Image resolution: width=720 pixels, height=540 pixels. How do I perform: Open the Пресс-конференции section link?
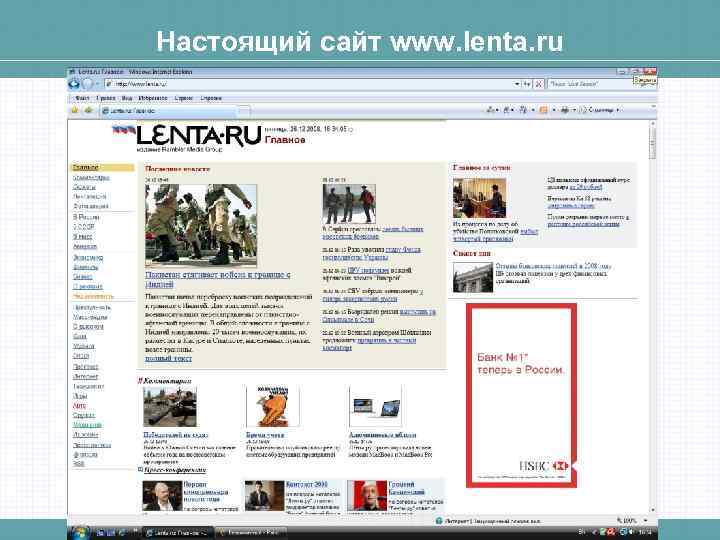point(175,470)
